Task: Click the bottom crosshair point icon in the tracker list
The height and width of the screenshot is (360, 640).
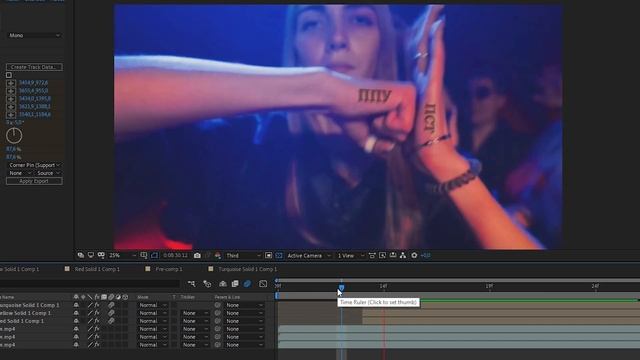Action: click(x=11, y=115)
